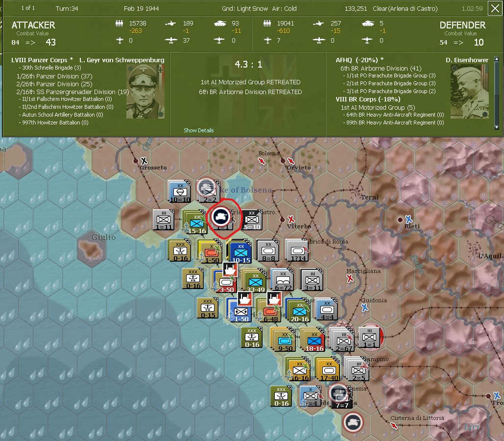
Task: Click the red airbase icon at Orvieto
Action: point(290,161)
